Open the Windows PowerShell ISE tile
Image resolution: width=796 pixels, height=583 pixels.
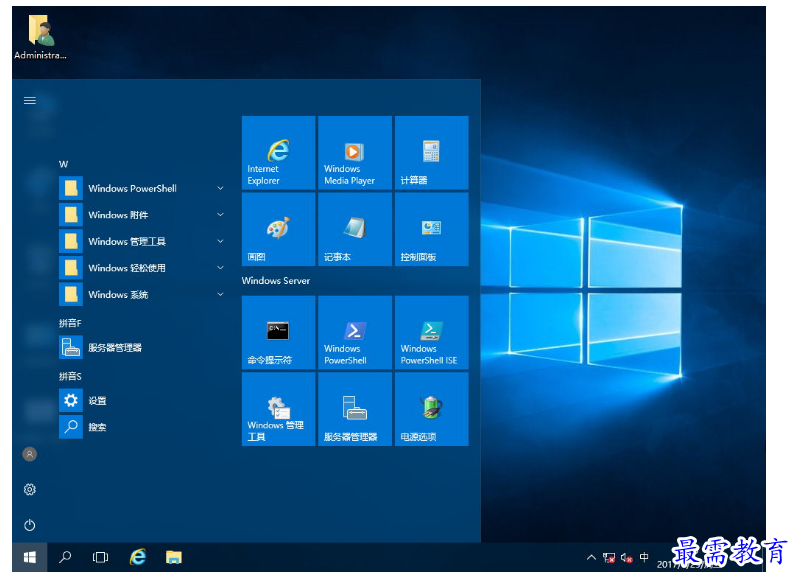tap(432, 333)
